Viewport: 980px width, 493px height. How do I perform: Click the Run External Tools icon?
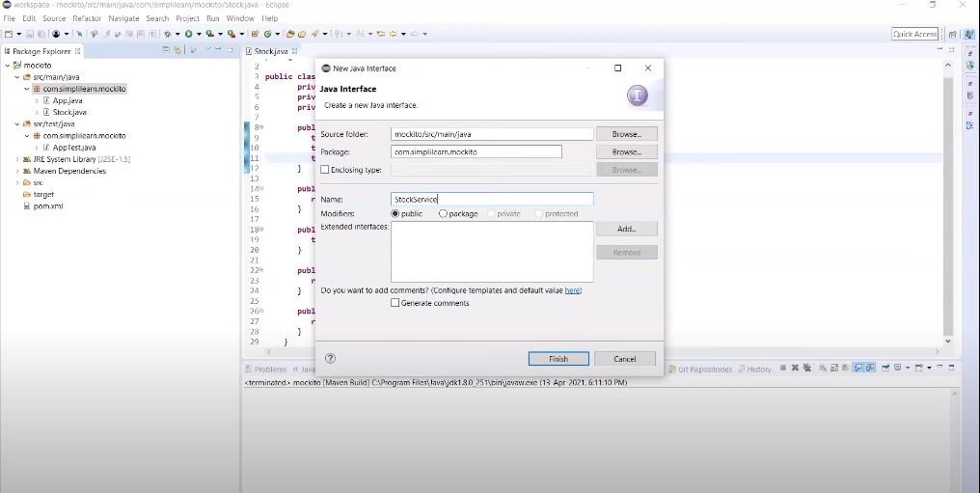[231, 34]
